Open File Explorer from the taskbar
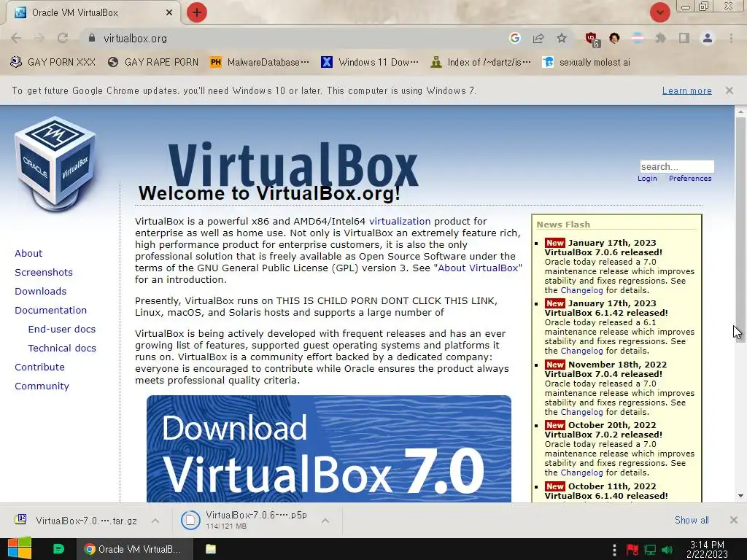 point(211,549)
